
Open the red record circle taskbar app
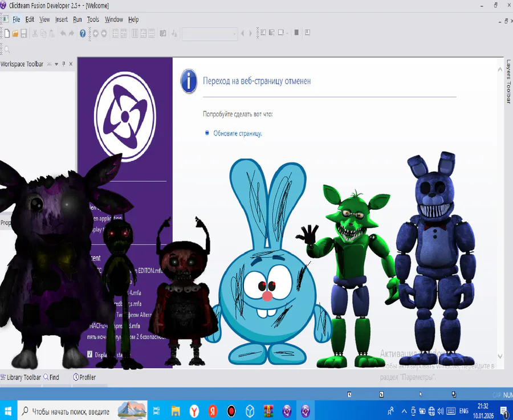[231, 411]
